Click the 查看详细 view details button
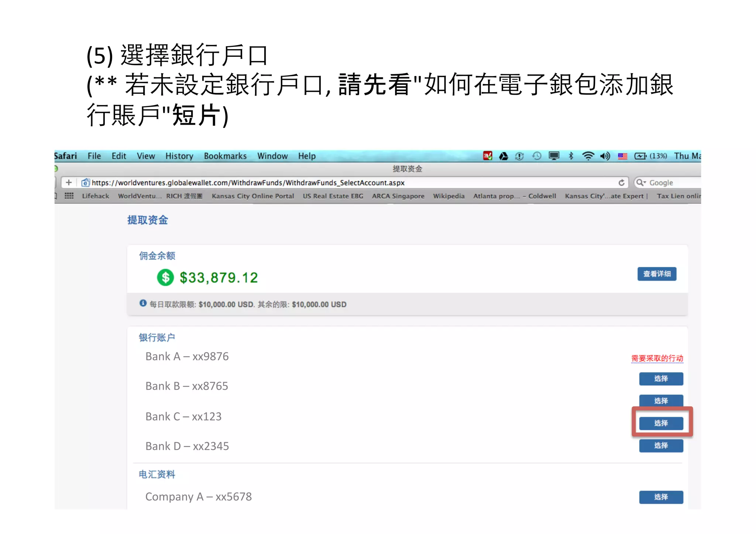Screen dimensions: 756x534 (657, 274)
